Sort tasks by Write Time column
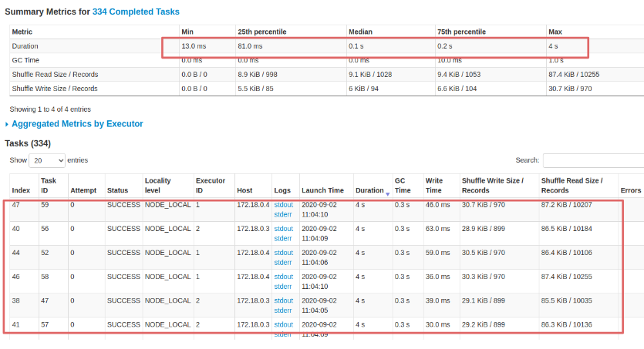 [434, 186]
